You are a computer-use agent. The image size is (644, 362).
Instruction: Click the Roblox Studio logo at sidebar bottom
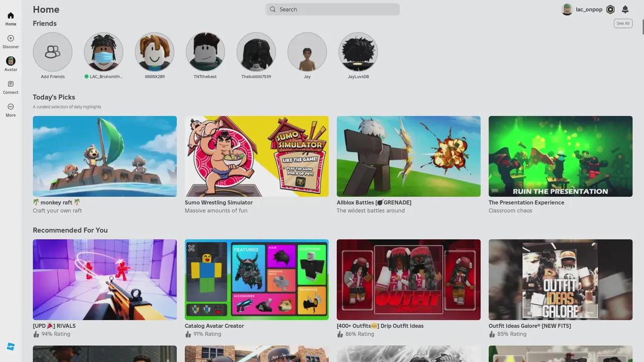point(11,347)
